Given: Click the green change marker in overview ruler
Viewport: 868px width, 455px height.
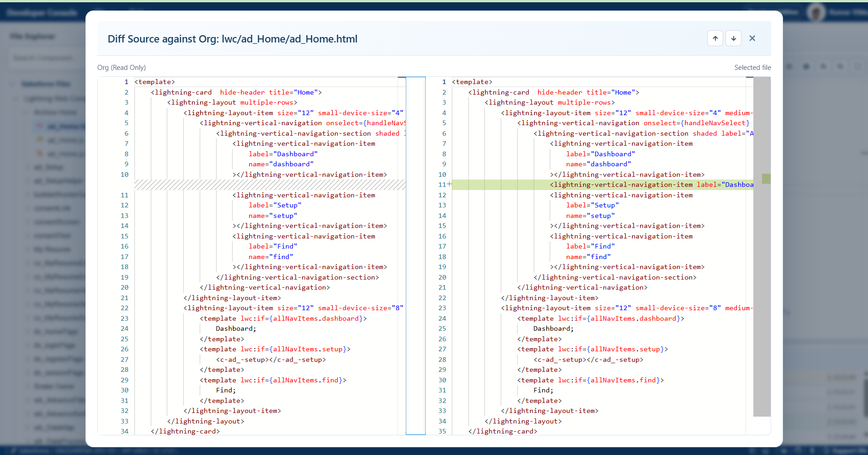Looking at the screenshot, I should 766,179.
